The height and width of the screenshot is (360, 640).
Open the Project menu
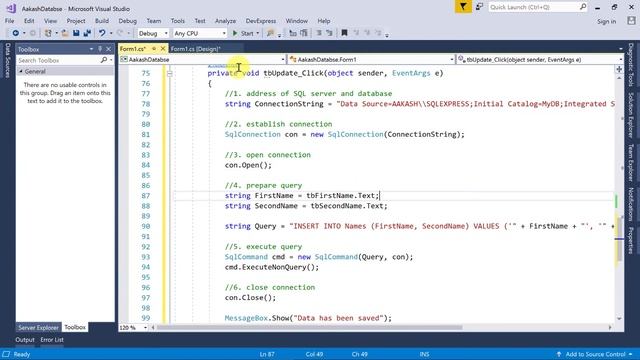pos(76,21)
